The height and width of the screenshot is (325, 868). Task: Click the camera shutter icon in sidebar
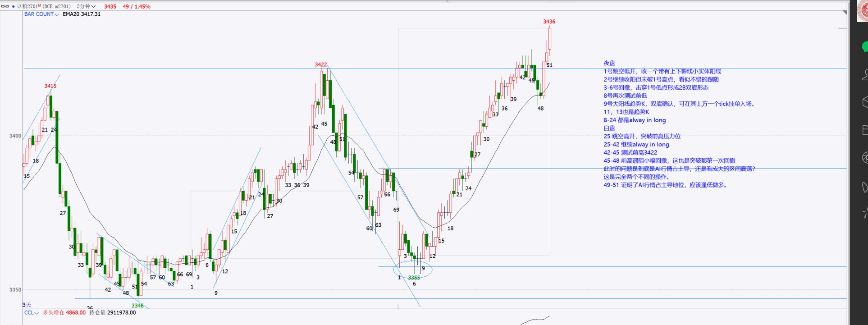pos(865,158)
